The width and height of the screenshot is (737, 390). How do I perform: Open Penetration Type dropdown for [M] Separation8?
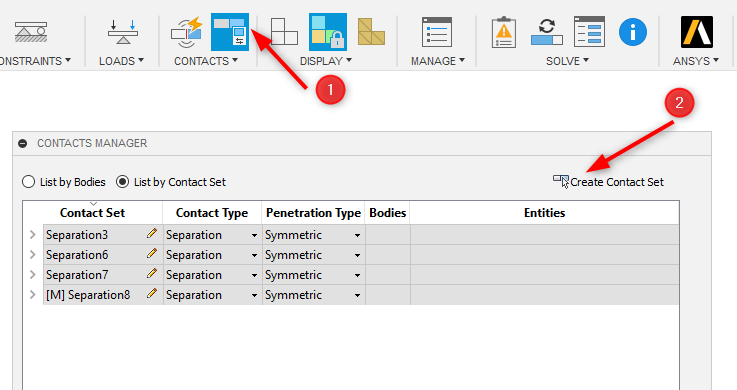pyautogui.click(x=357, y=295)
